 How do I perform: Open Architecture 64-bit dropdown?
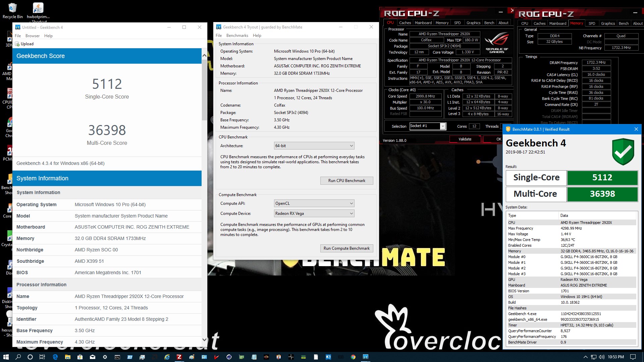(x=314, y=146)
